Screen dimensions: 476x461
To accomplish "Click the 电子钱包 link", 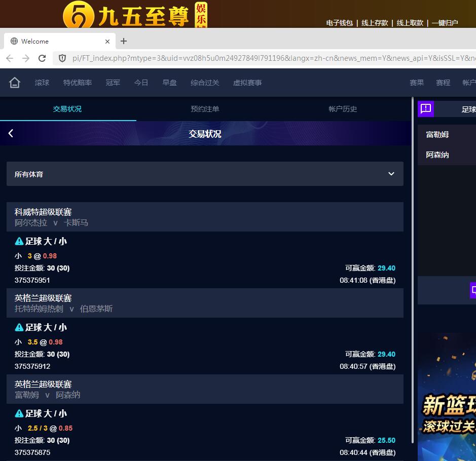I will (340, 23).
